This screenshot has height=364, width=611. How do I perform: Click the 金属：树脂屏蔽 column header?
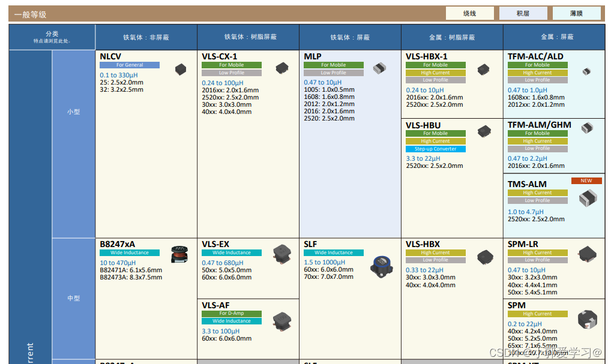[x=452, y=37]
